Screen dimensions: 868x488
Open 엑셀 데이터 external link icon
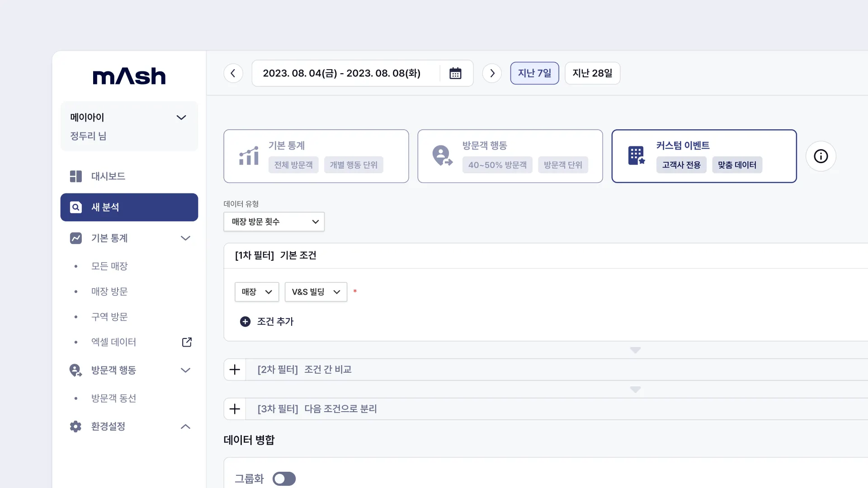pyautogui.click(x=187, y=342)
